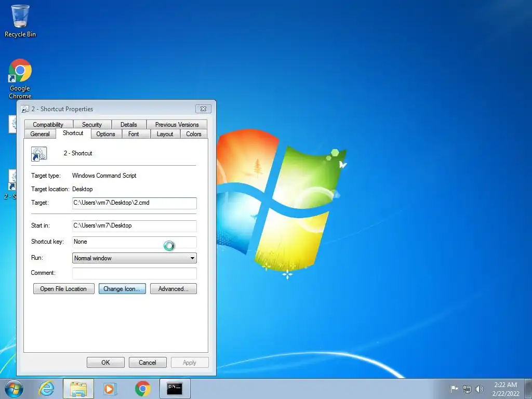This screenshot has height=399, width=532.
Task: Open the Action Center flag tray icon
Action: click(454, 389)
